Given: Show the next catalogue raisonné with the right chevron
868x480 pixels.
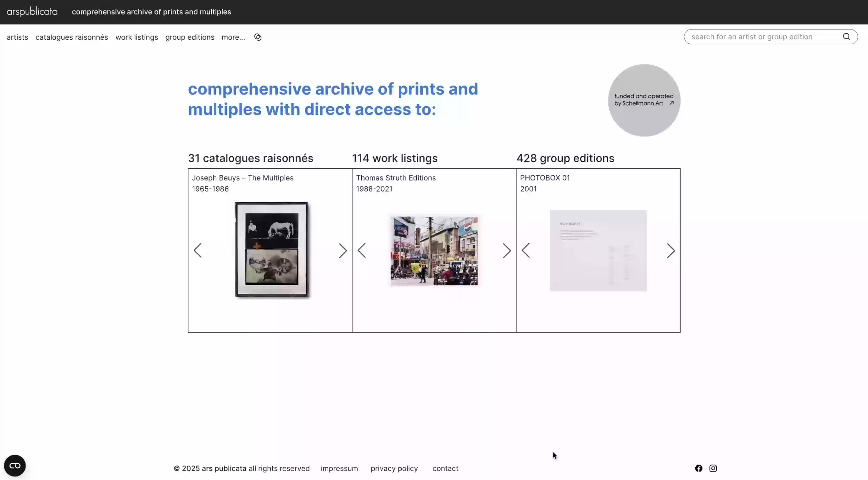Looking at the screenshot, I should point(343,250).
